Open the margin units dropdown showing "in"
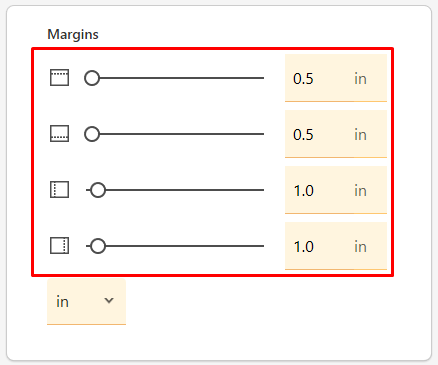This screenshot has width=438, height=365. click(86, 302)
